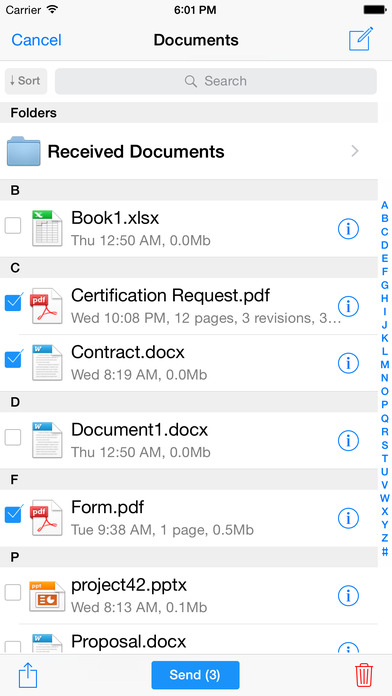Jump to letter W in alphabet index
Viewport: 392px width, 696px height.
tap(384, 498)
